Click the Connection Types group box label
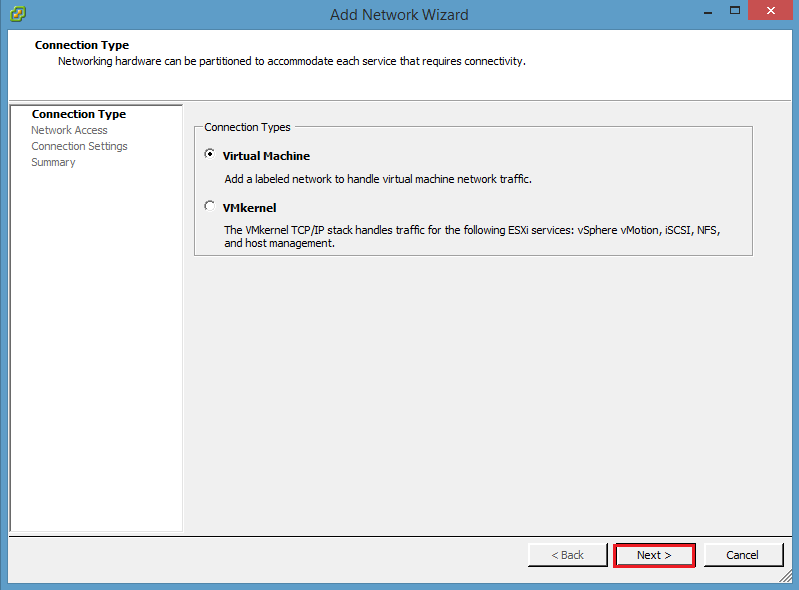The image size is (799, 590). coord(247,127)
